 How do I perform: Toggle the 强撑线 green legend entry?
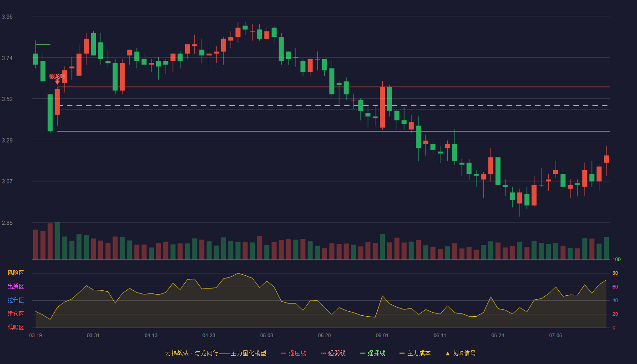[x=373, y=353]
